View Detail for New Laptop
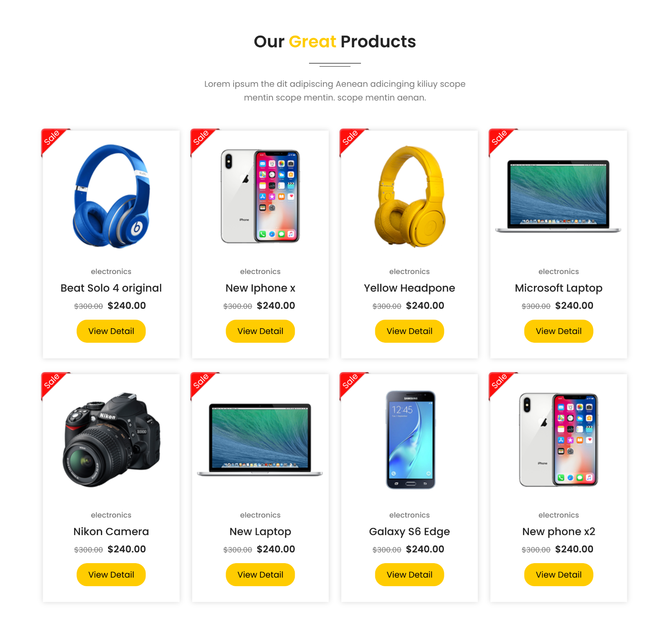This screenshot has height=644, width=670. [260, 574]
